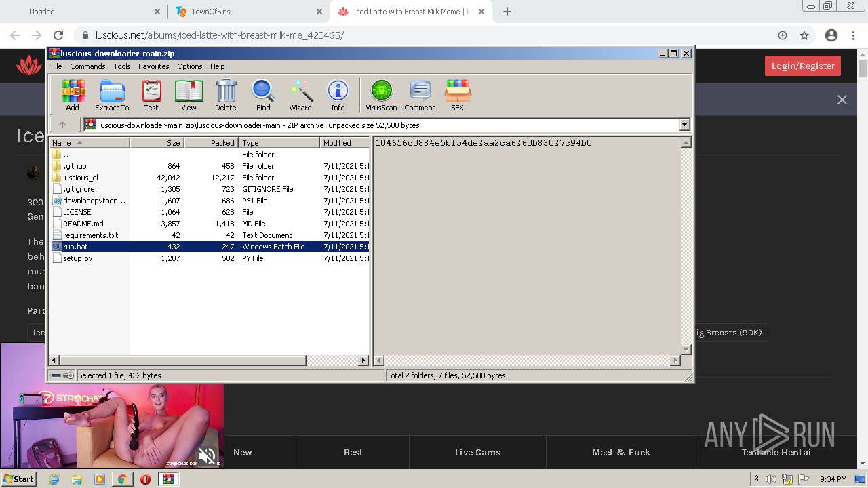Sort files by Modified column
This screenshot has width=868, height=488.
(344, 142)
